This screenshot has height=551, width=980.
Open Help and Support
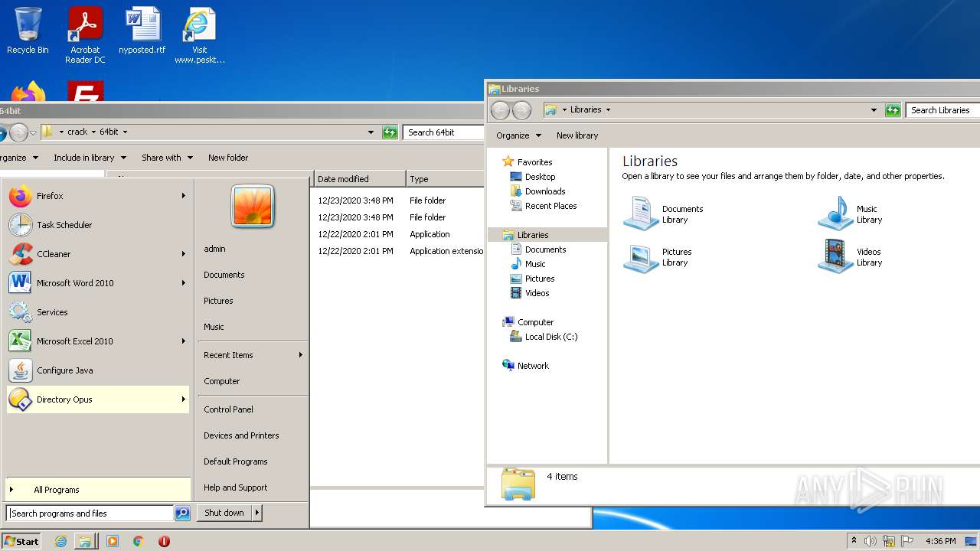[236, 487]
